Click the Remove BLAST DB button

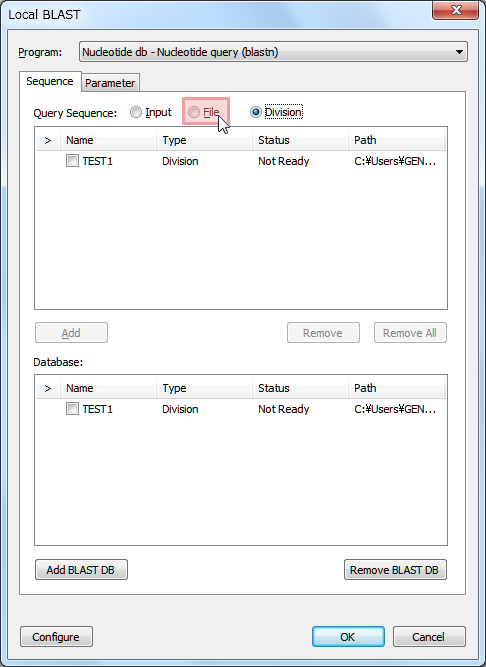(395, 570)
